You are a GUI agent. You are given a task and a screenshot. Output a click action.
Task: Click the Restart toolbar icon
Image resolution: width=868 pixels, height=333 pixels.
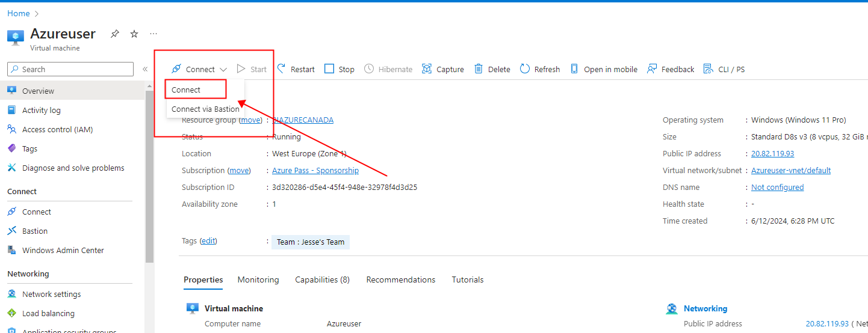click(x=282, y=69)
